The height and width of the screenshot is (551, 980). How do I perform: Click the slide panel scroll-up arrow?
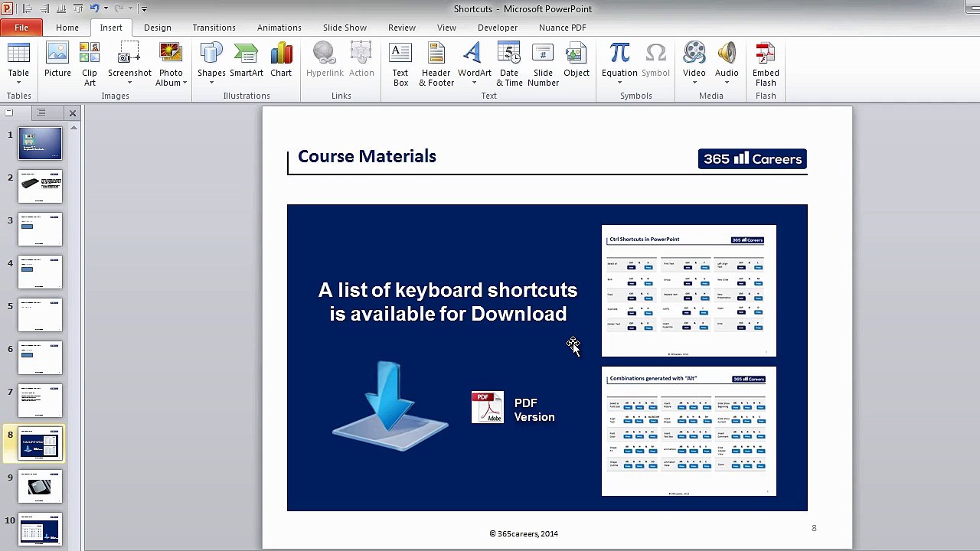pyautogui.click(x=74, y=128)
